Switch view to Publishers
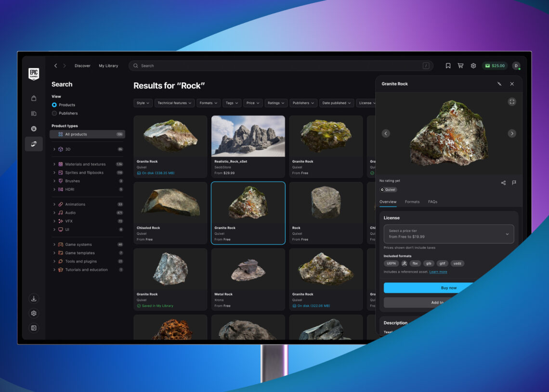The height and width of the screenshot is (392, 549). click(x=53, y=113)
